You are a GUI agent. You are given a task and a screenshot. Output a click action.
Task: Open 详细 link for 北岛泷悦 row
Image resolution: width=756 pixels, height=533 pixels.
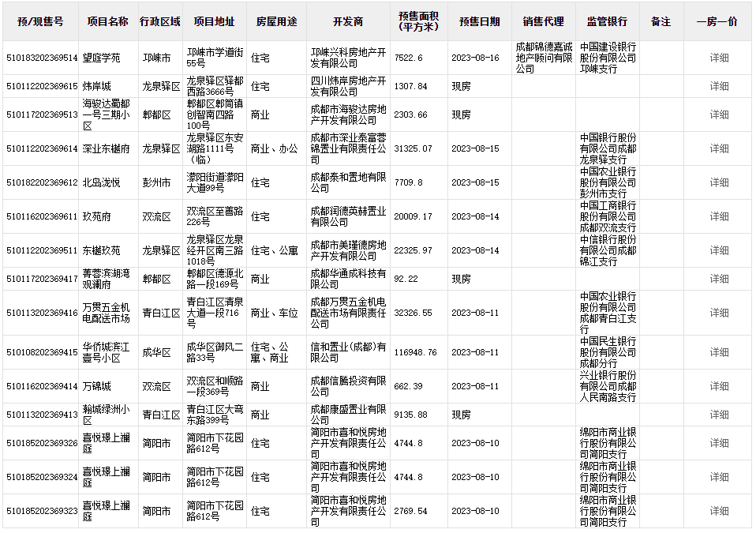[x=719, y=182]
